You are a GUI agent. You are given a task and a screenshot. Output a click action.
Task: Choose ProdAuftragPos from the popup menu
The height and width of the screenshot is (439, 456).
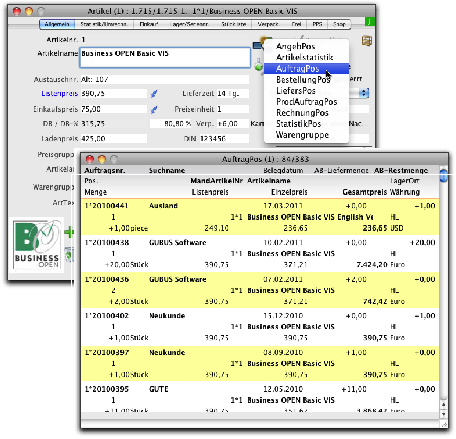[306, 102]
